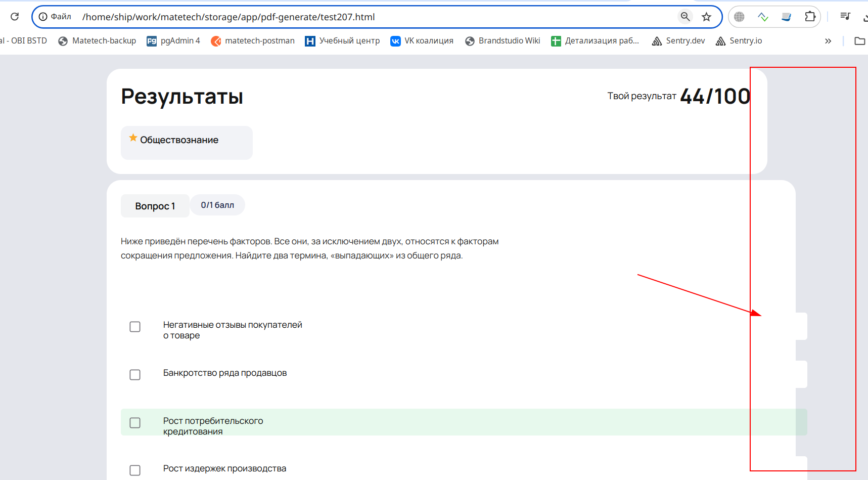Click the matetech-postman orange bookmark icon
Screen dimensions: 868x480
(x=217, y=40)
